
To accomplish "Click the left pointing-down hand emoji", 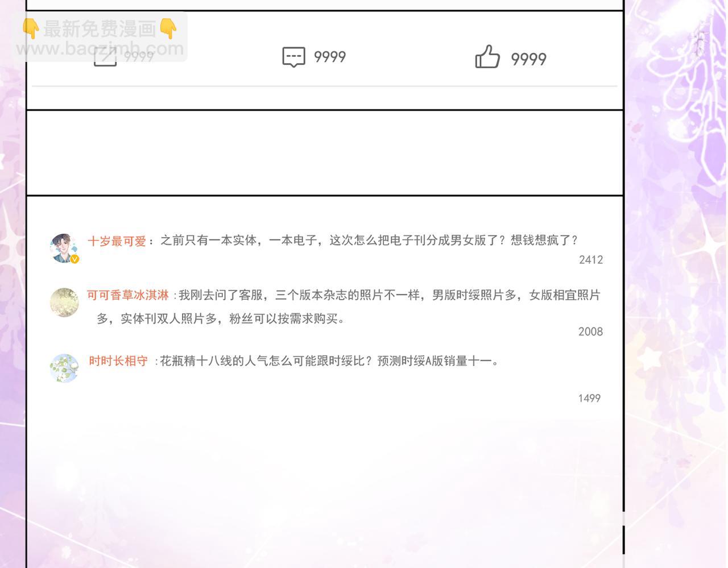I will point(30,28).
